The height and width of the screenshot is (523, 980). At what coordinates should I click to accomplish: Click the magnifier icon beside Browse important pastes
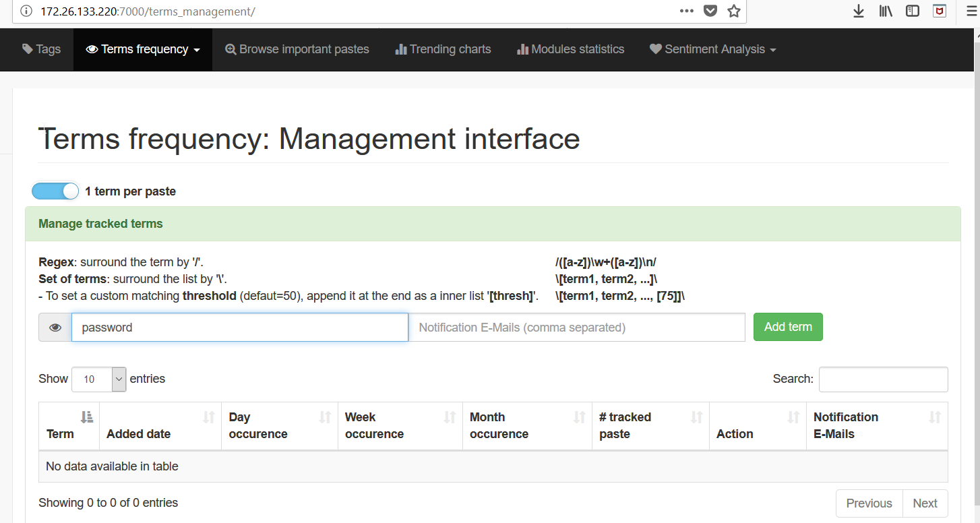point(229,49)
